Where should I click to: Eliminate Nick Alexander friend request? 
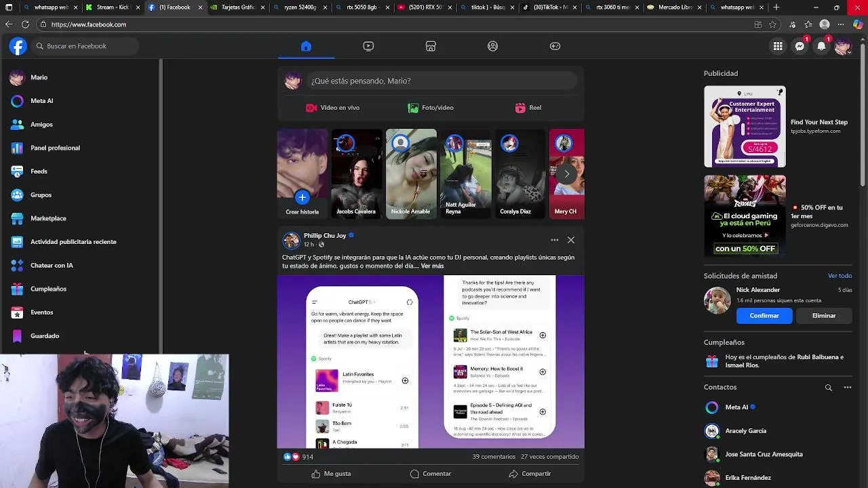824,316
